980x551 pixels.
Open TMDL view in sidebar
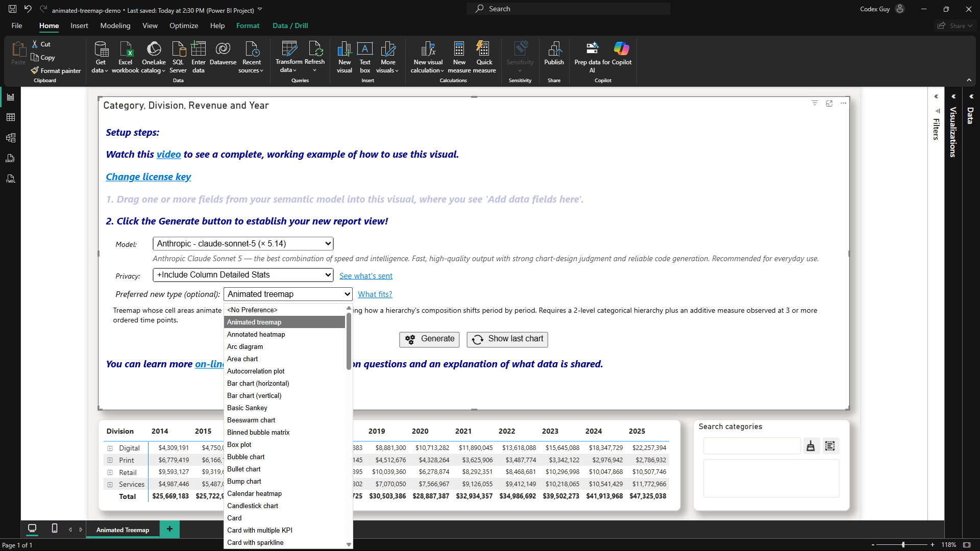tap(11, 179)
